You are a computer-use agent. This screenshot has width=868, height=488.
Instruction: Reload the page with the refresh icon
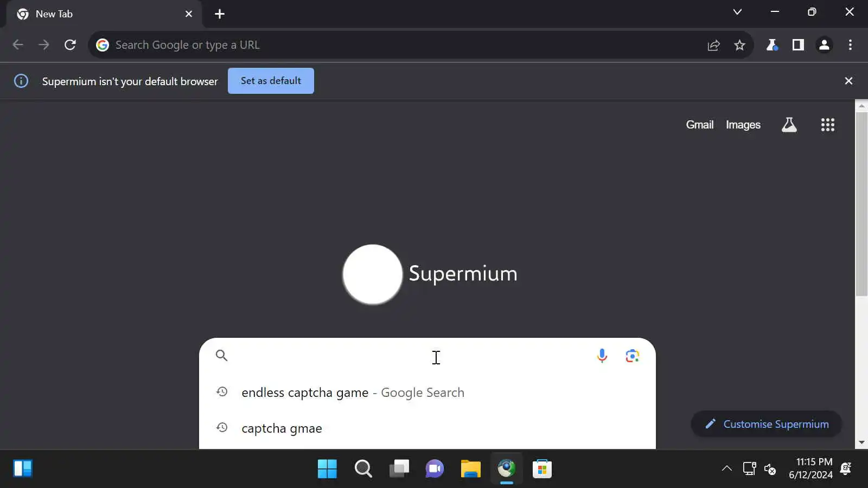[70, 45]
